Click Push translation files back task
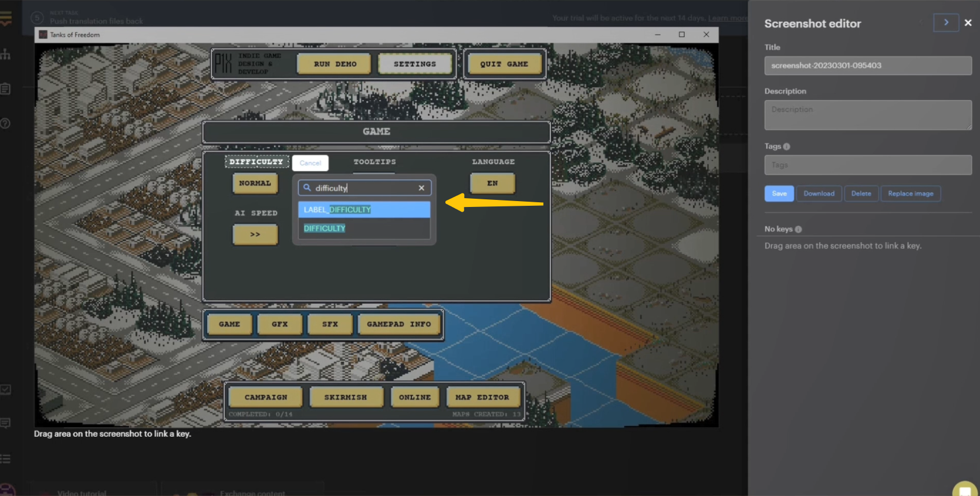This screenshot has height=496, width=980. 96,21
